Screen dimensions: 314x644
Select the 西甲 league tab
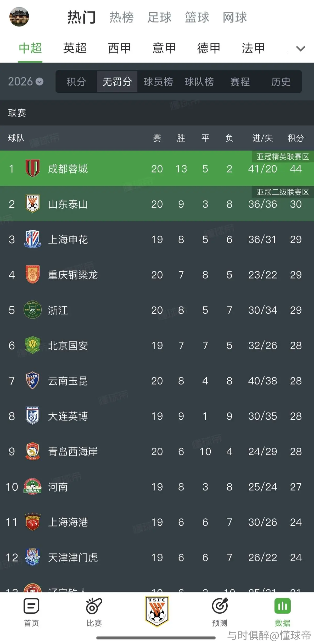point(120,48)
